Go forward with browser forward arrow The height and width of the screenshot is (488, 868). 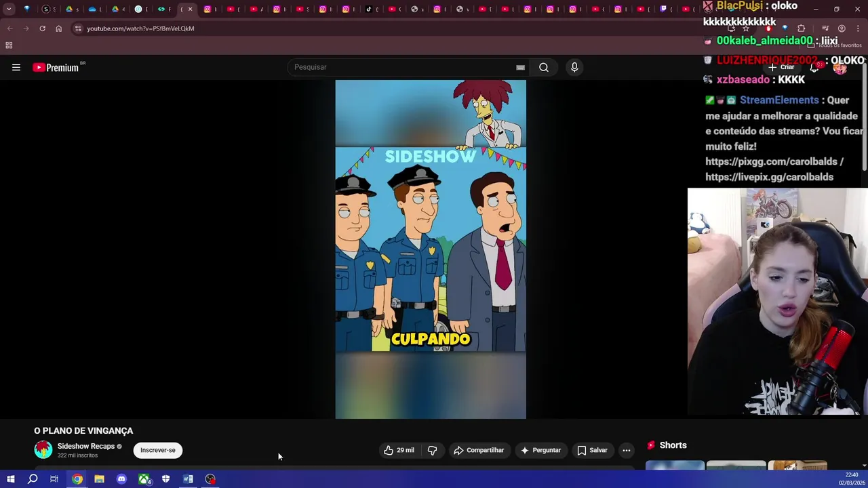click(26, 28)
